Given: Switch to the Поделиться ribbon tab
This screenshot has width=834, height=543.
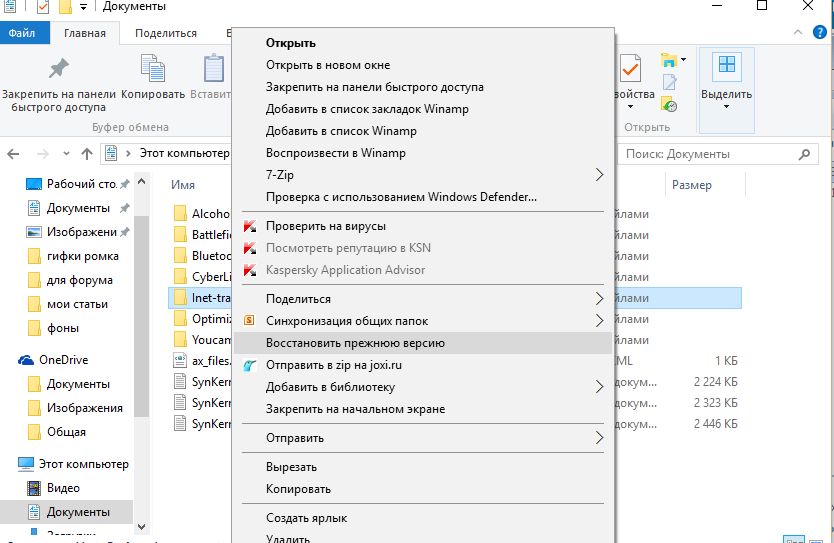Looking at the screenshot, I should tap(166, 33).
